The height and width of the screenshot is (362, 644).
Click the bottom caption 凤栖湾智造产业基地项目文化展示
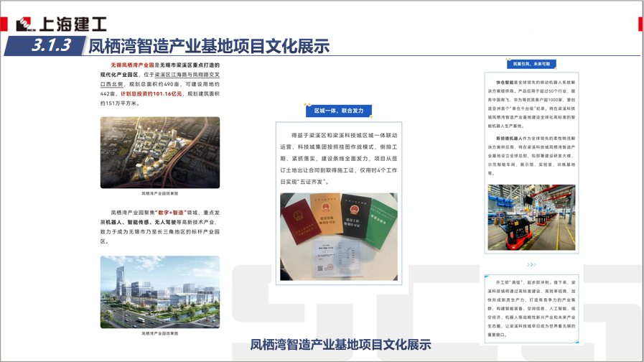340,345
